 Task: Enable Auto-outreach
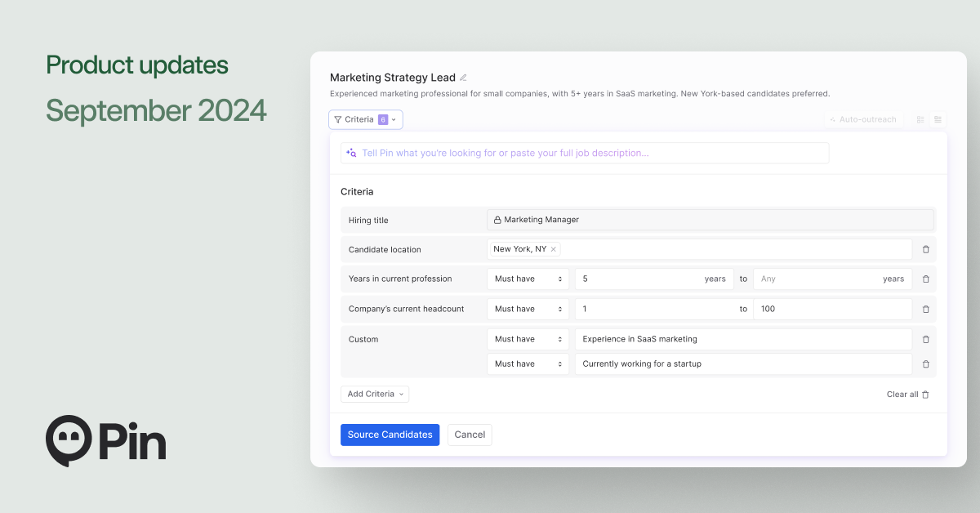coord(862,119)
